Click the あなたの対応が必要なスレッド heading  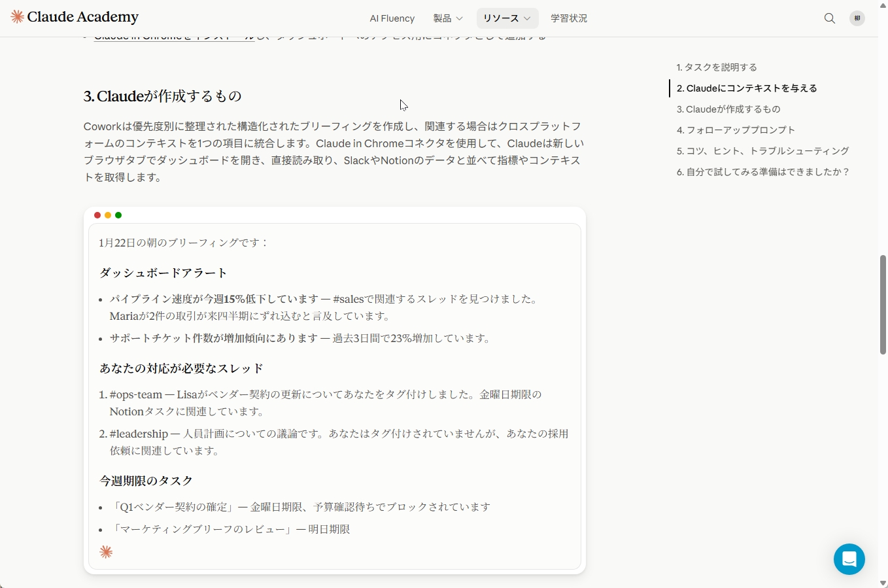coord(181,368)
